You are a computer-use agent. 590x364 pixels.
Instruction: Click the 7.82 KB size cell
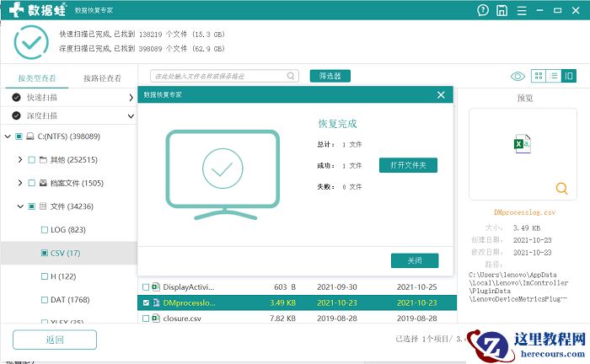click(282, 318)
